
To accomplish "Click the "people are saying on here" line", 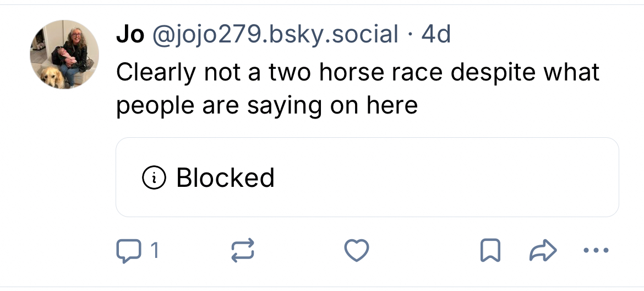I will [x=267, y=105].
